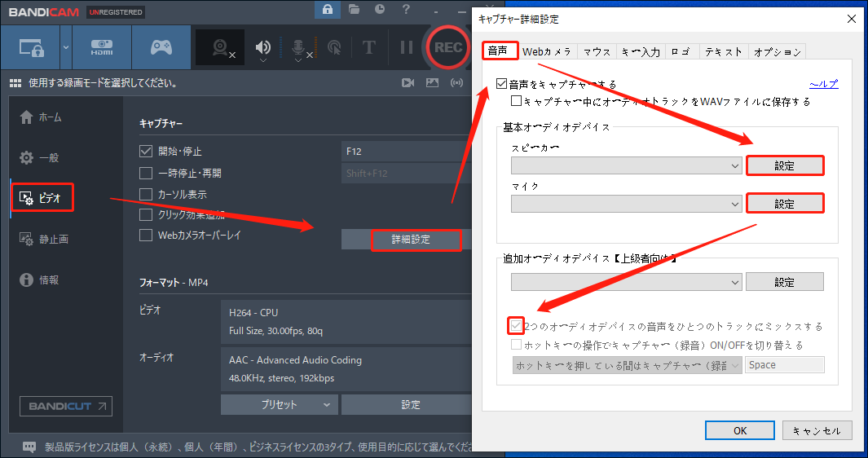This screenshot has width=868, height=458.
Task: Click the Space hotkey input field
Action: (785, 365)
